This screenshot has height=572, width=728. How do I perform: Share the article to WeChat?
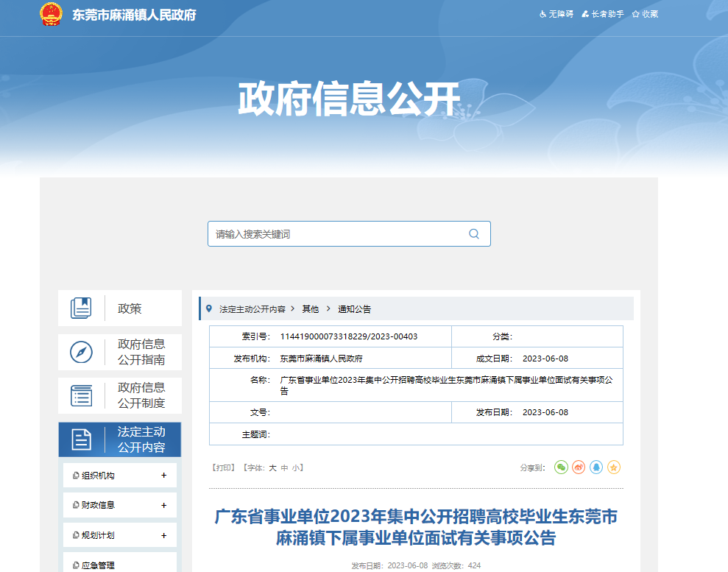tap(561, 467)
